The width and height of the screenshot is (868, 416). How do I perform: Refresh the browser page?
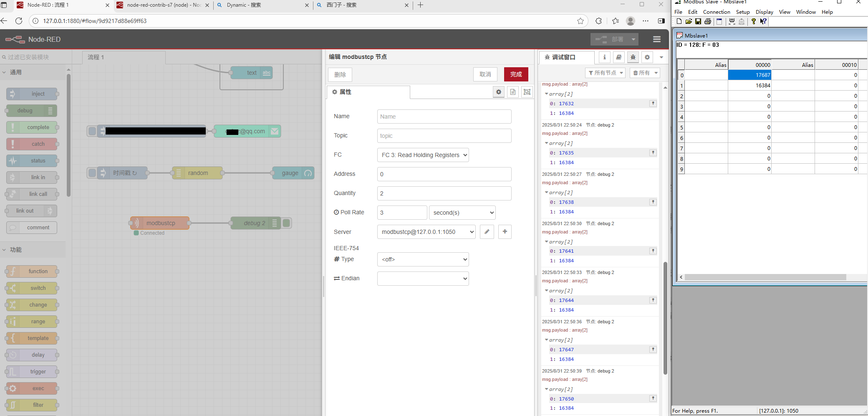point(19,21)
